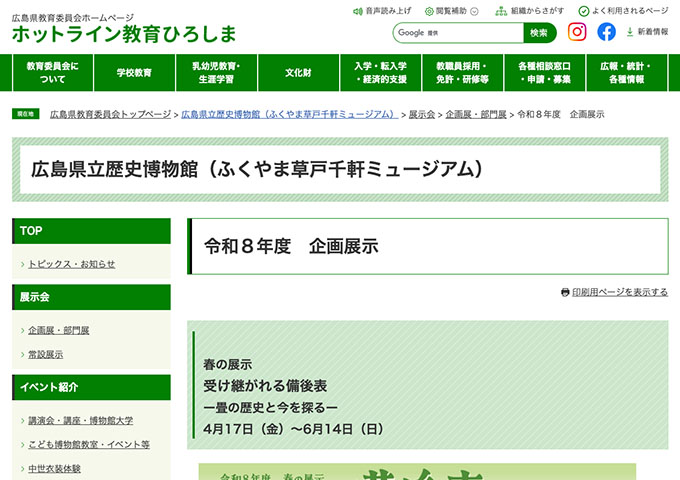Viewport: 680px width, 480px height.
Task: Click the green 検索 button
Action: click(x=539, y=33)
